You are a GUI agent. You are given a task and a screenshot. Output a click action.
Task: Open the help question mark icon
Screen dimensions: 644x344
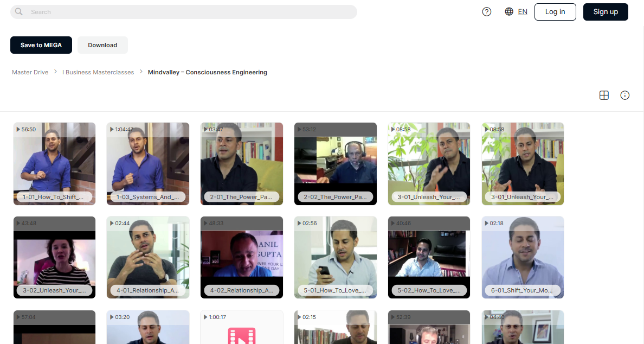[487, 12]
